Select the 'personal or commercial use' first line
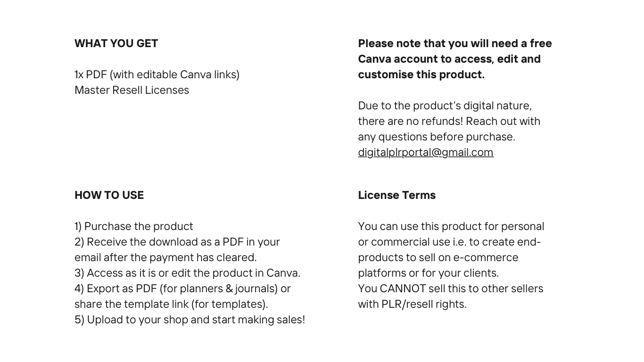The image size is (644, 362). click(x=451, y=226)
